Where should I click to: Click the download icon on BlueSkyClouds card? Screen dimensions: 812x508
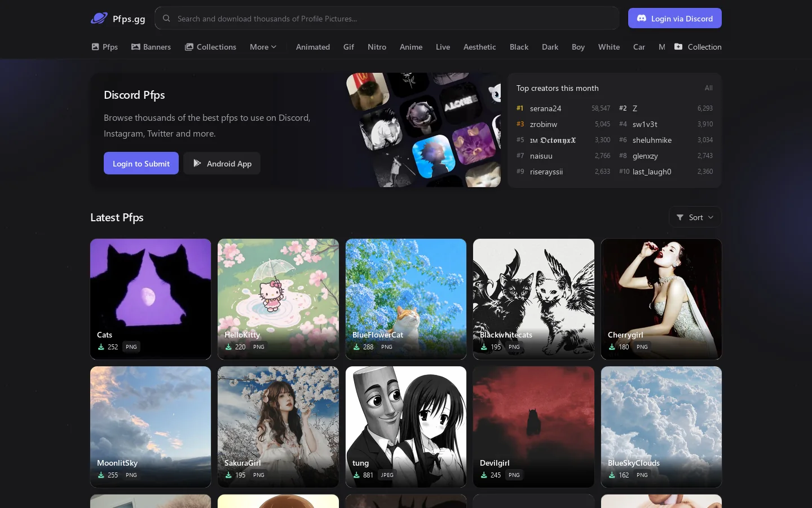pos(612,475)
